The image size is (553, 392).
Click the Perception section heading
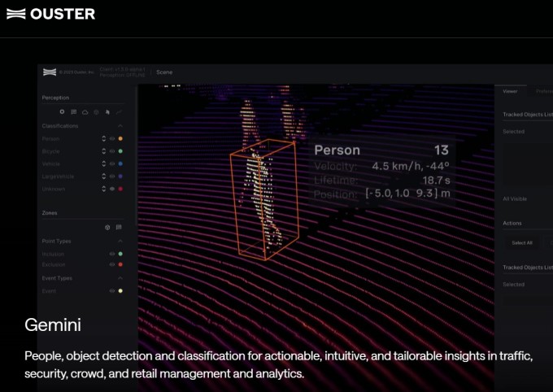[x=55, y=98]
